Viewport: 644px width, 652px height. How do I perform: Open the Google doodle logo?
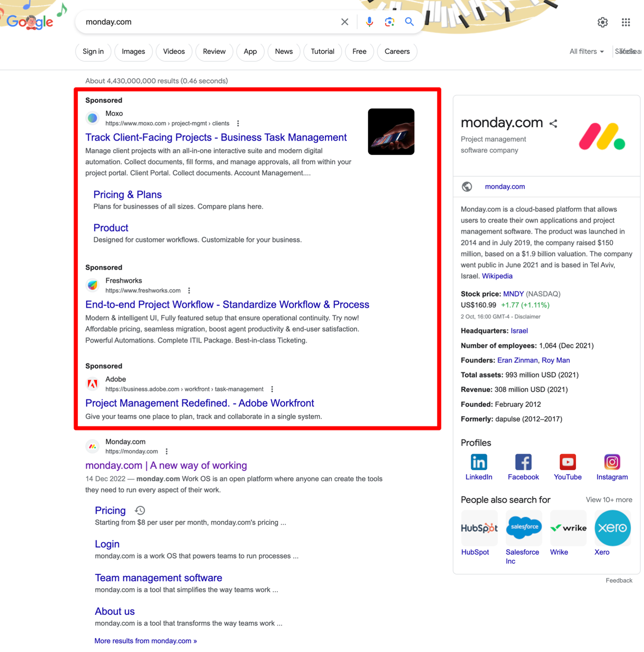[31, 21]
